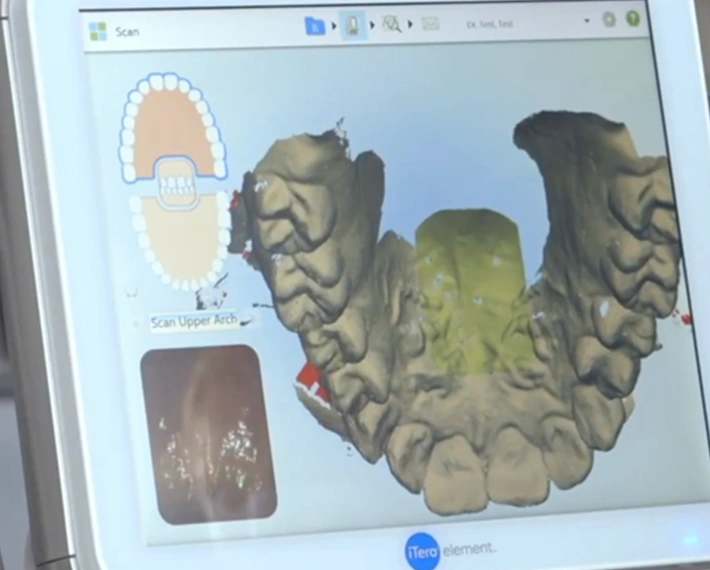The height and width of the screenshot is (570, 710).
Task: Click the green palate area of 3D model
Action: coord(471,290)
